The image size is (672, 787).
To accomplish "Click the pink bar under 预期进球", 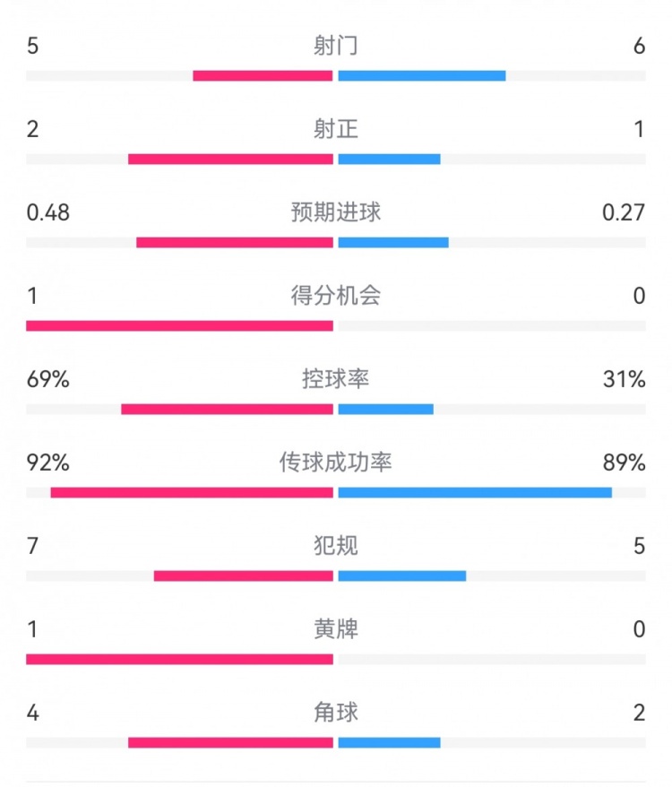I will pyautogui.click(x=235, y=243).
